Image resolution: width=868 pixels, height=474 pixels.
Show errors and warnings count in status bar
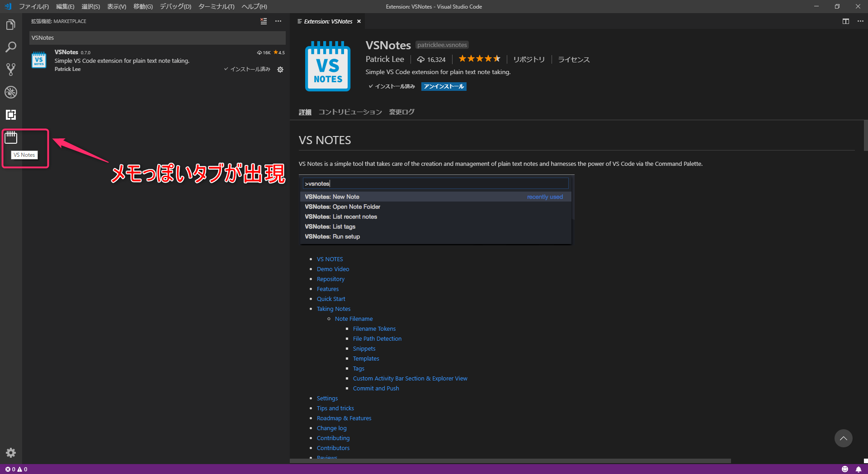16,469
